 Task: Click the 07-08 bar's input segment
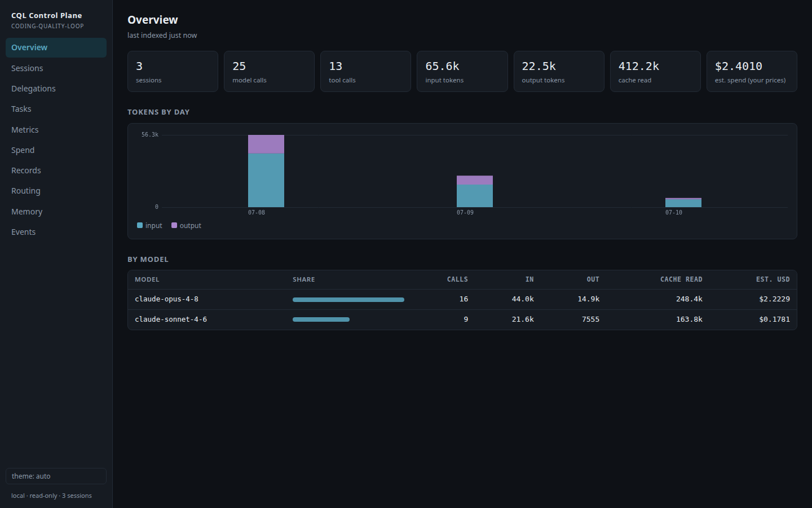pyautogui.click(x=266, y=180)
